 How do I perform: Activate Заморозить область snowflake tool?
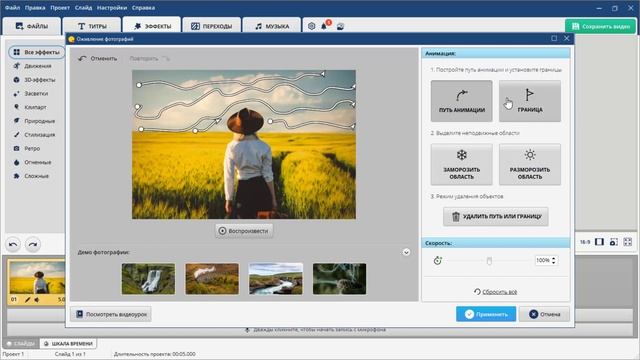[x=461, y=164]
